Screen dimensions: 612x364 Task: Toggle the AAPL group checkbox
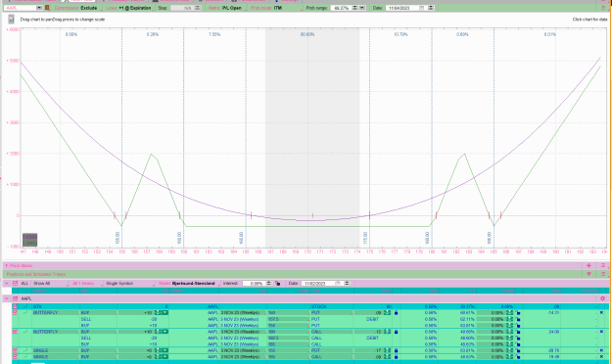(16, 298)
